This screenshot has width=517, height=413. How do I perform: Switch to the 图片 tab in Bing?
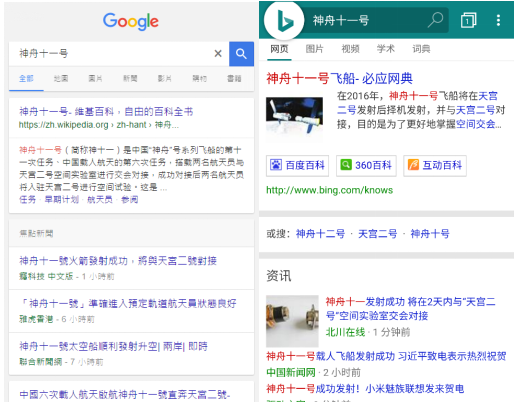pos(314,49)
